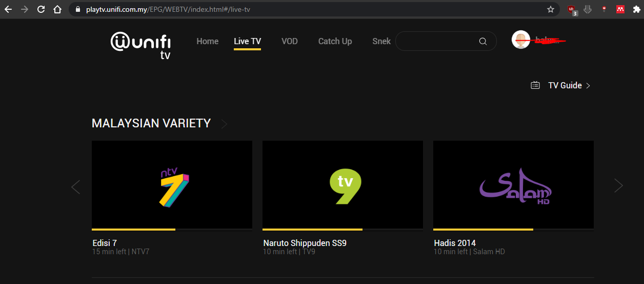
Task: Click the gray download arrow extension icon
Action: pos(588,9)
